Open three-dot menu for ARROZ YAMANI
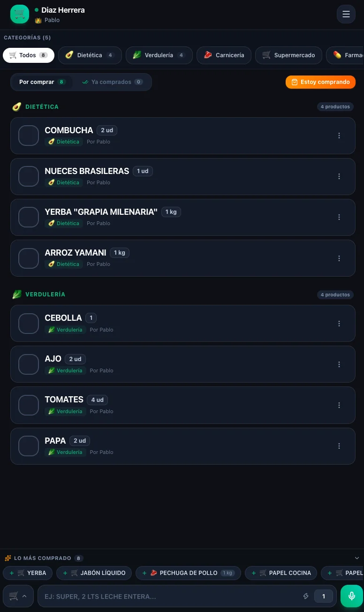364x612 pixels. click(x=339, y=258)
